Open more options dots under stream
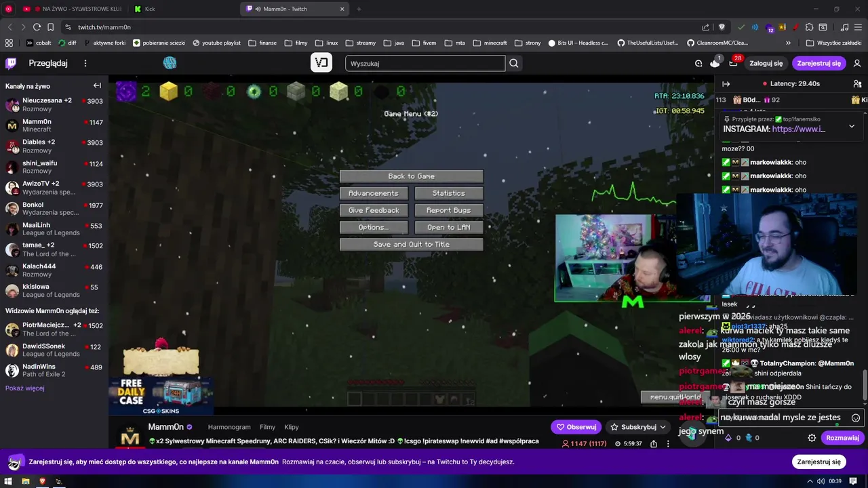The width and height of the screenshot is (868, 488). pos(668,444)
